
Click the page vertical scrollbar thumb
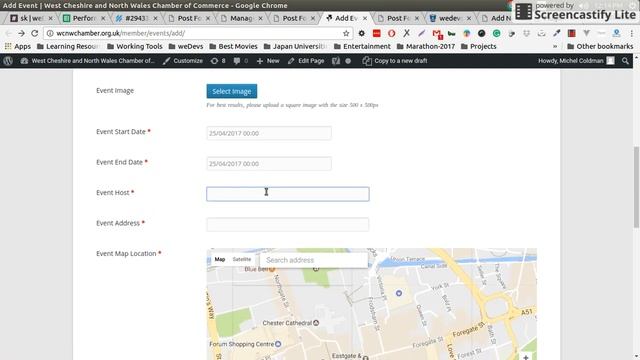coord(636,187)
